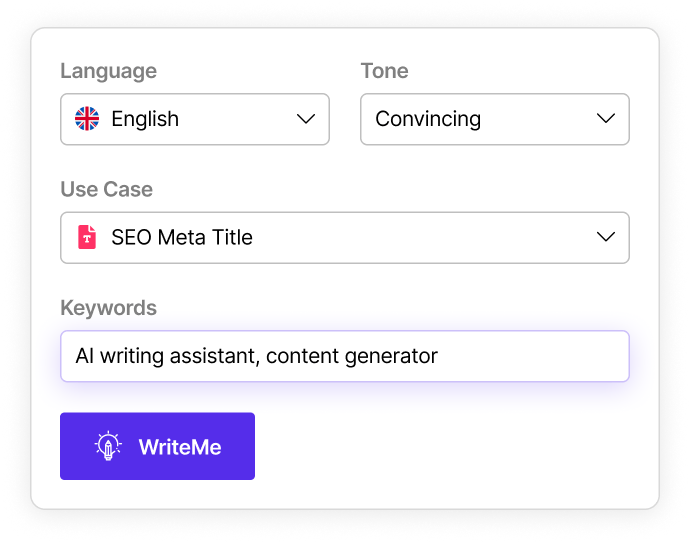The width and height of the screenshot is (690, 543).
Task: Click the UK flag icon
Action: [87, 119]
